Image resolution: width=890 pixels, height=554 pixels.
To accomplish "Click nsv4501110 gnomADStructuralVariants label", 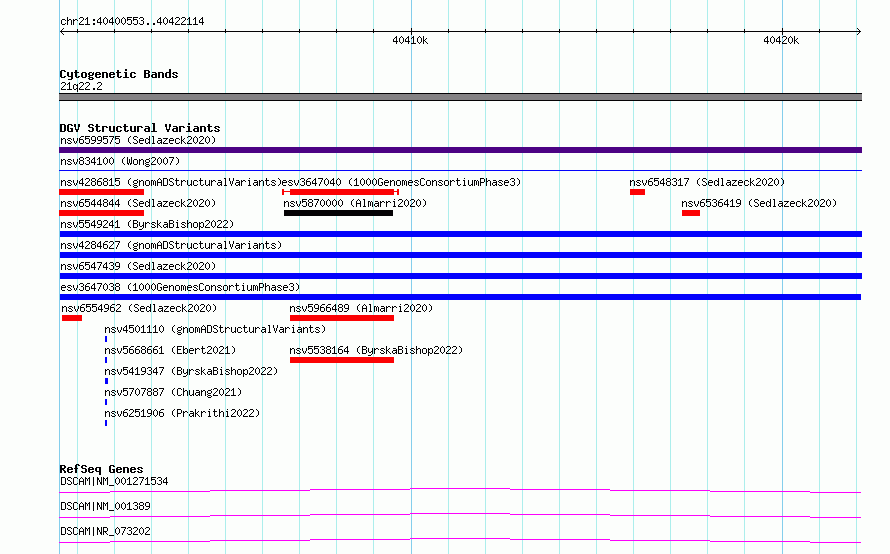I will pos(215,329).
